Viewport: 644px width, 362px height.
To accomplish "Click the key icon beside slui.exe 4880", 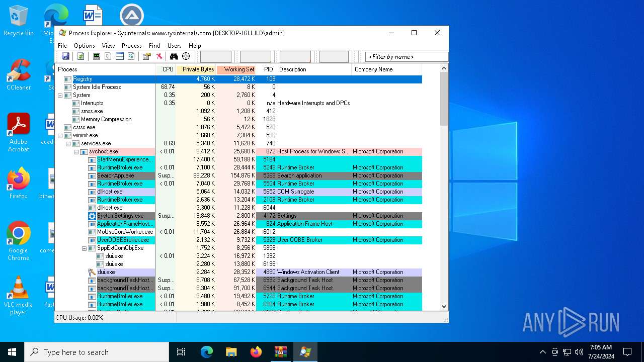I will pyautogui.click(x=92, y=272).
